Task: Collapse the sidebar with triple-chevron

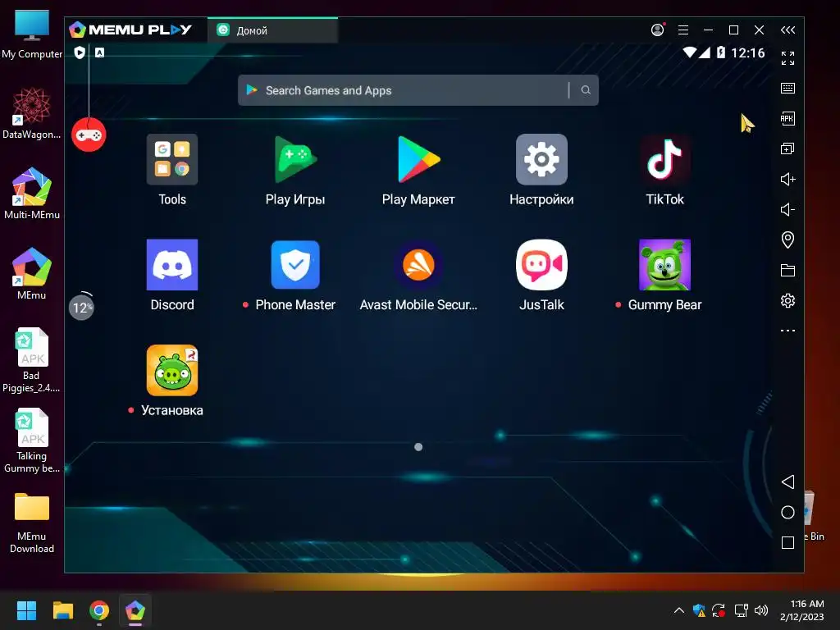Action: coord(787,30)
